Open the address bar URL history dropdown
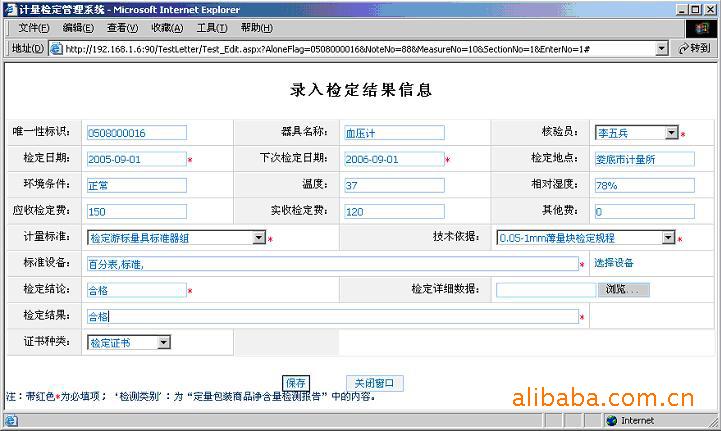Image resolution: width=721 pixels, height=431 pixels. [x=661, y=48]
